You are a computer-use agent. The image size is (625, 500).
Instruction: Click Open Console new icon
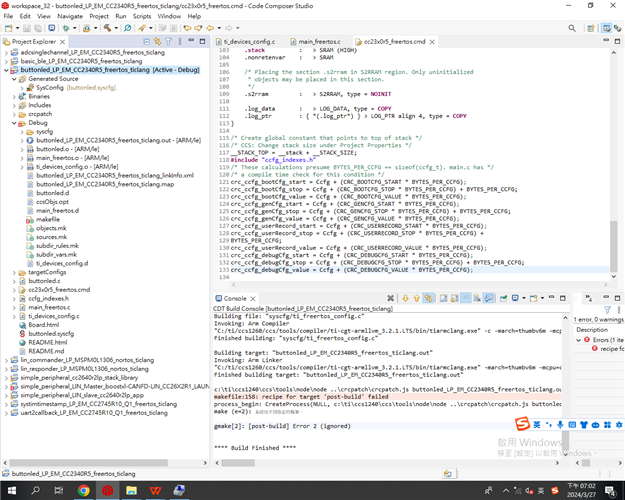pos(534,298)
